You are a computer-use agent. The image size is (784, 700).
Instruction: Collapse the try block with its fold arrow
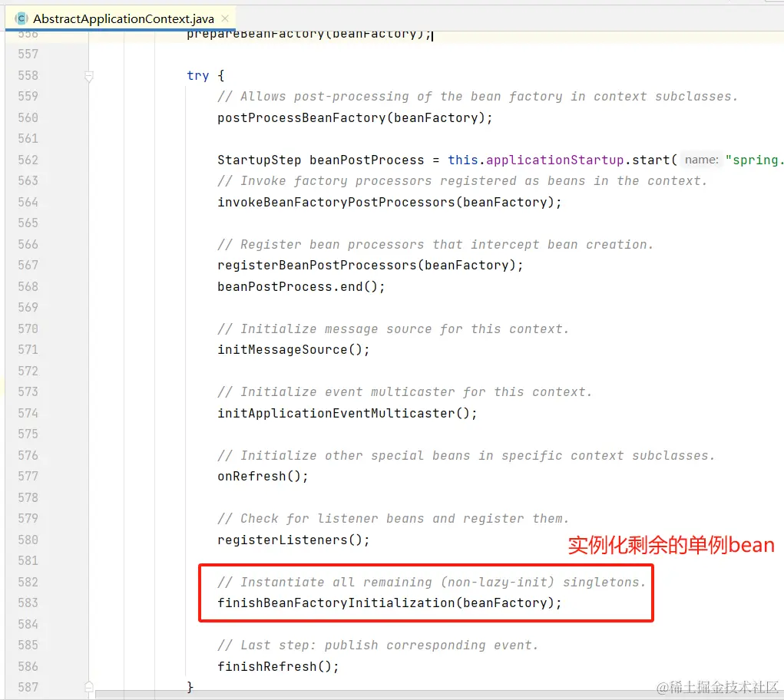click(x=88, y=76)
